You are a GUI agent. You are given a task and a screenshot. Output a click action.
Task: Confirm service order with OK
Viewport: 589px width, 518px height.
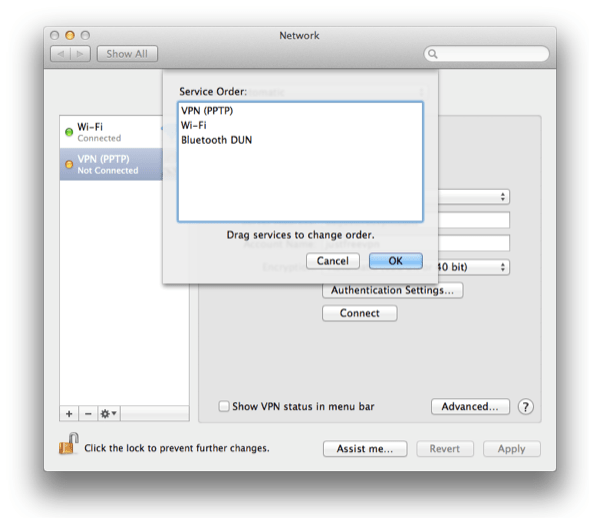click(396, 261)
